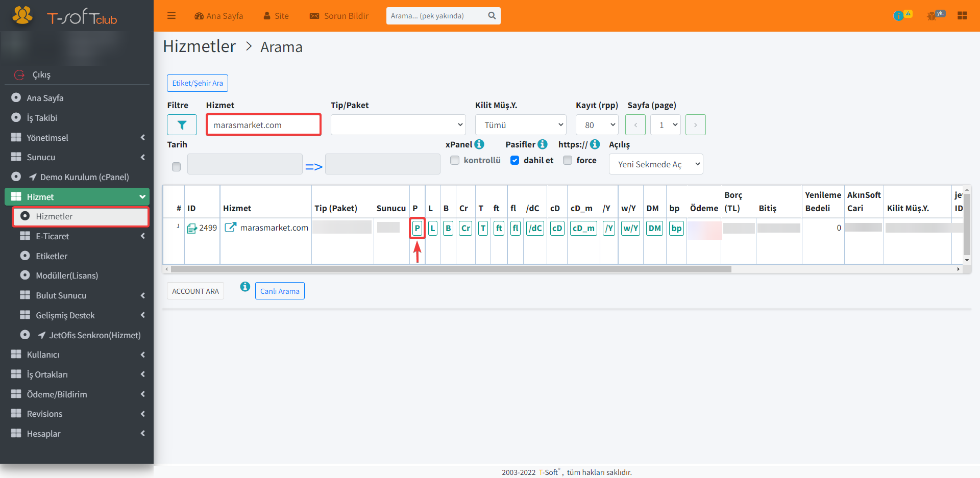Click the xPanel info icon

[479, 144]
